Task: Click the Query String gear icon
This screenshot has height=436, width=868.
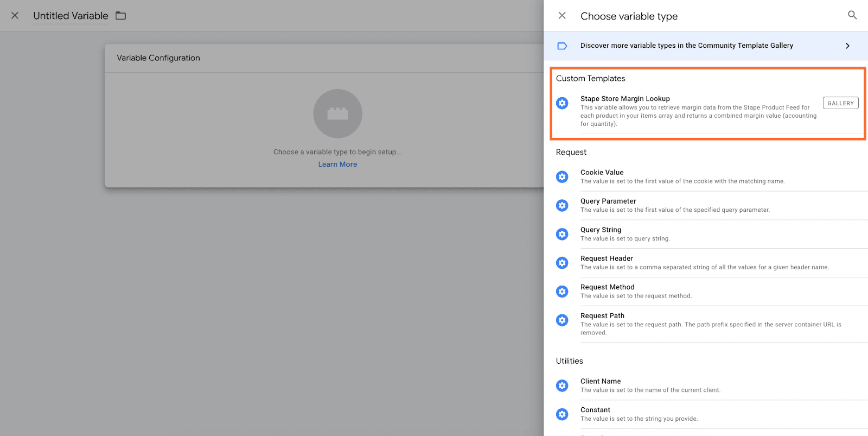Action: click(x=562, y=235)
